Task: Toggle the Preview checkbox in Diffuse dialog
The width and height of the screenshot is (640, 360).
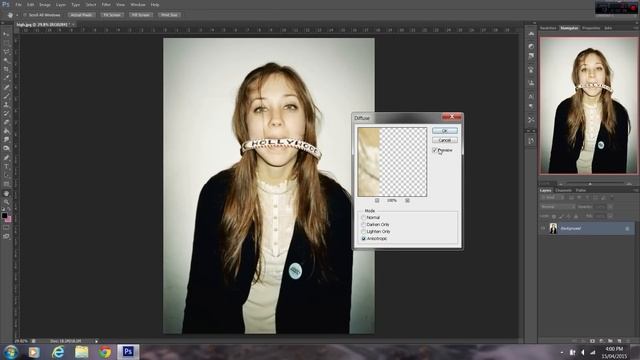Action: click(x=435, y=150)
